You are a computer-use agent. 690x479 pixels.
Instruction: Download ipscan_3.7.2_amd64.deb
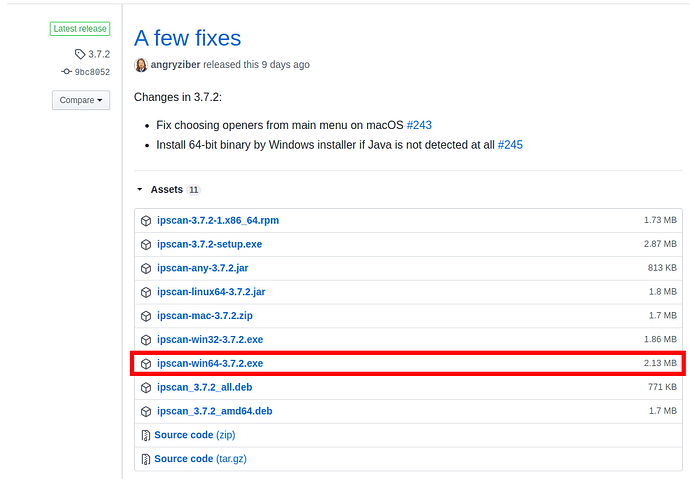tap(214, 411)
